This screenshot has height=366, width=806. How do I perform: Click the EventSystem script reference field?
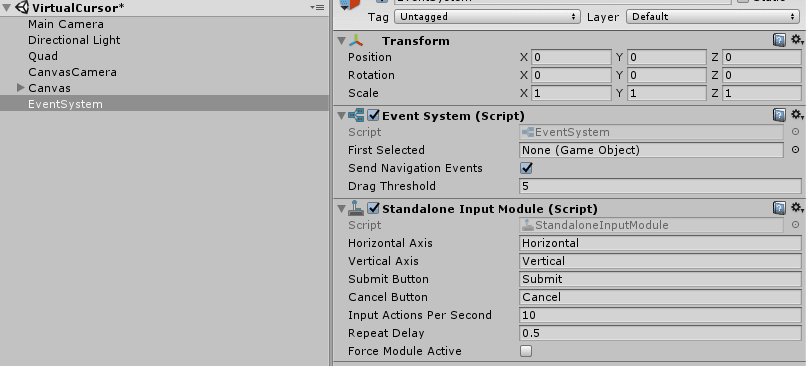651,132
